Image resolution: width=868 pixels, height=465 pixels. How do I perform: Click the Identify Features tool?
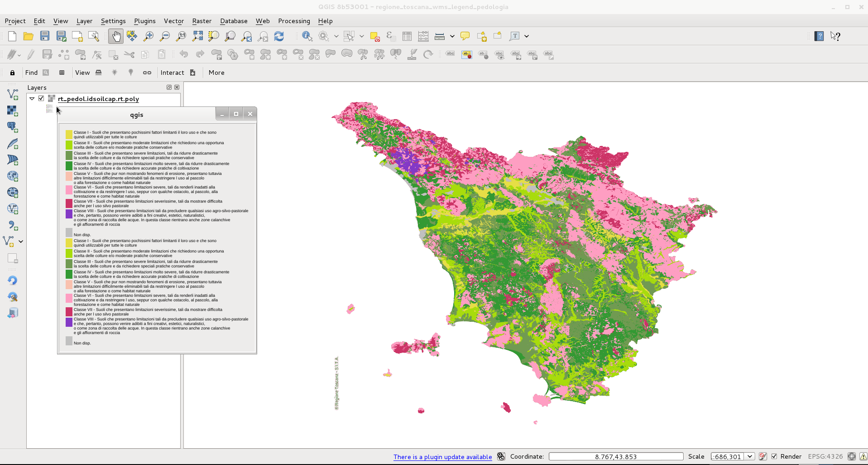point(307,36)
